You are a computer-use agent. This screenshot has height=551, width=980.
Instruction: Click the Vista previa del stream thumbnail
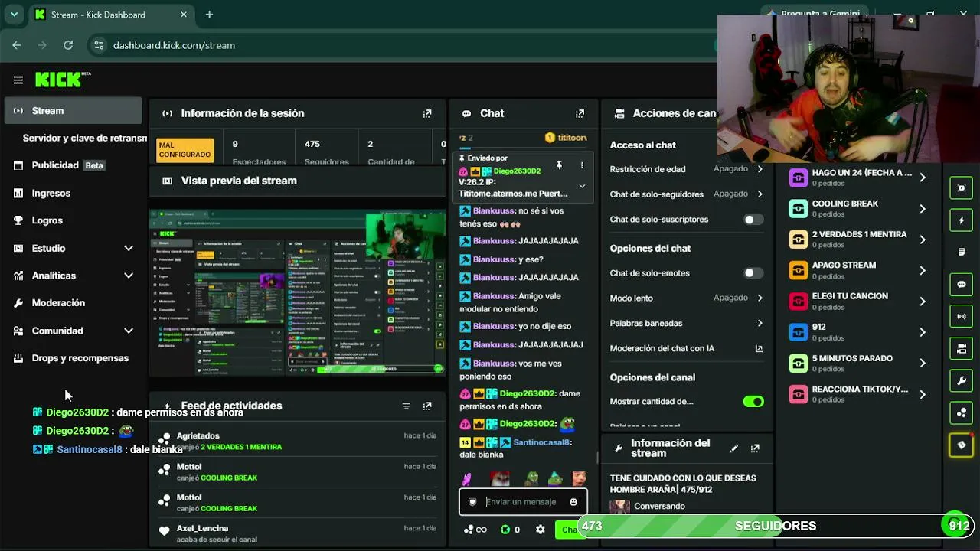297,292
